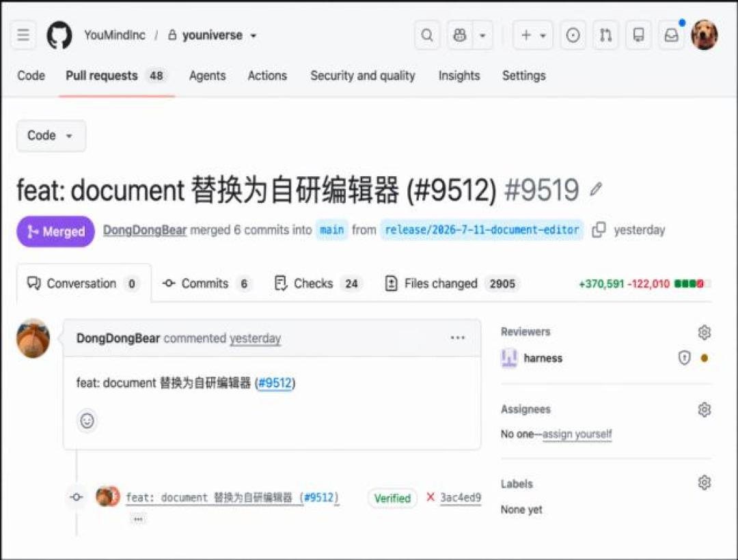Expand the Copilot dropdown arrow
Screen dimensions: 738x560
(x=482, y=36)
